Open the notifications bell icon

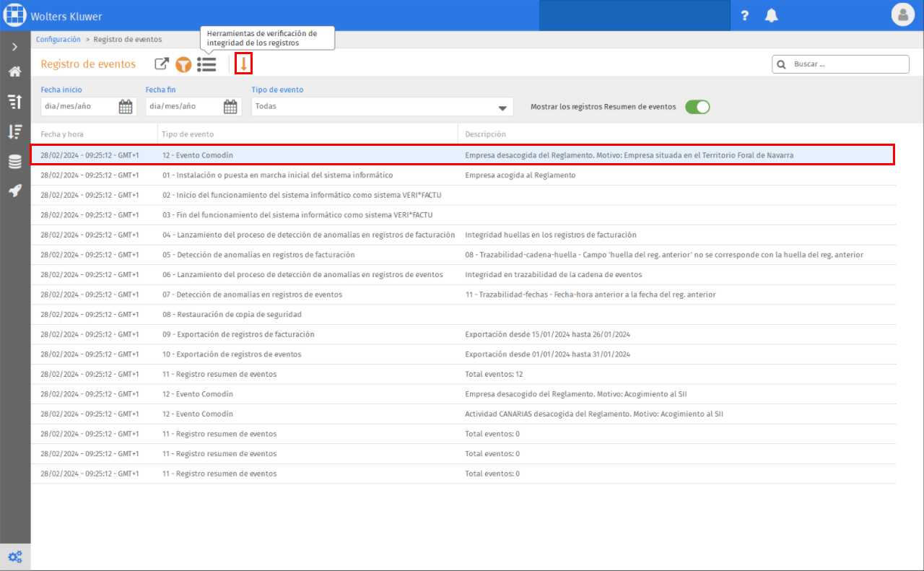772,15
